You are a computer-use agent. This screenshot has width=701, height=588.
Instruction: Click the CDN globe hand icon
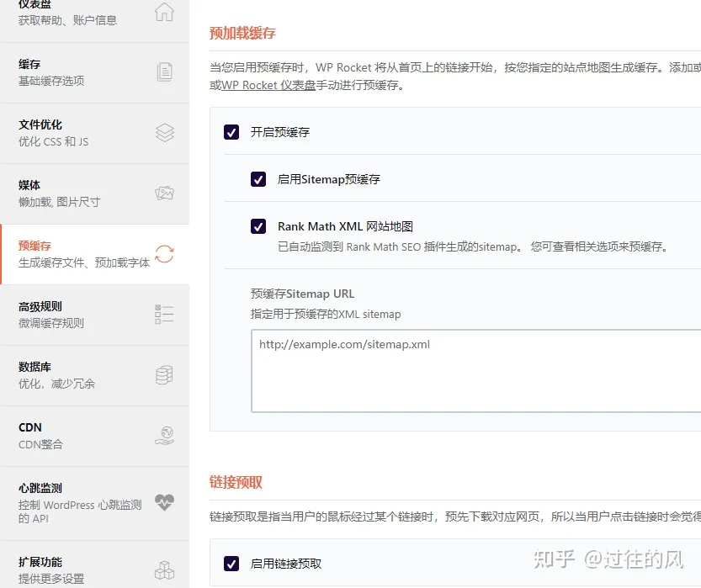click(x=165, y=436)
